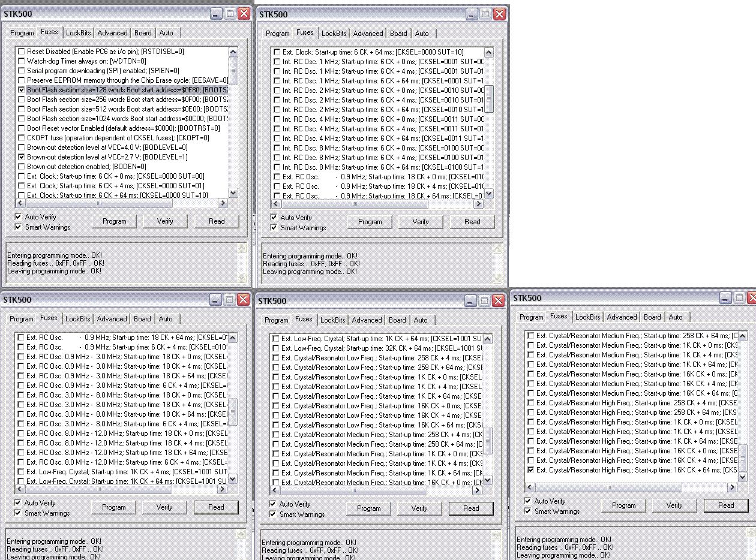Open Program tab in bottom-right STK500 window
The image size is (756, 560).
tap(531, 317)
